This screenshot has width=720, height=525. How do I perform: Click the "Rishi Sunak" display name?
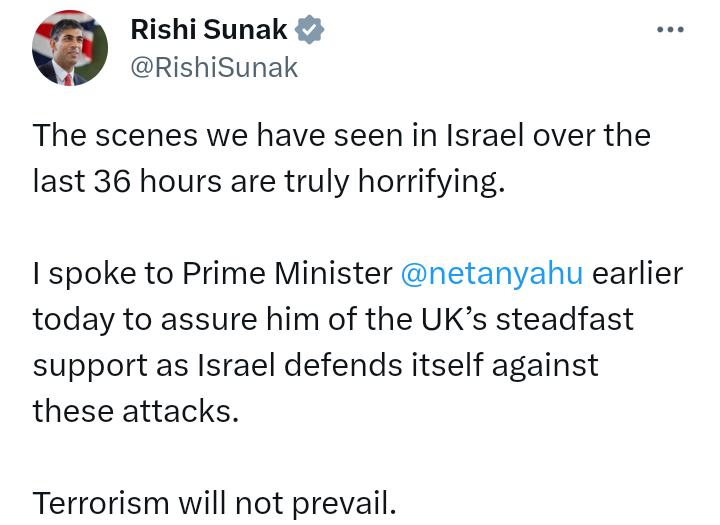click(x=210, y=31)
